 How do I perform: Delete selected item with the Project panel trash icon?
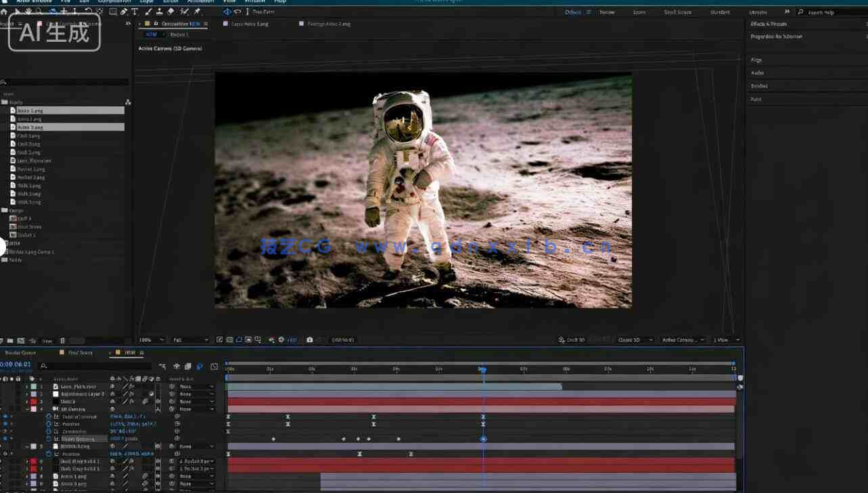click(62, 341)
